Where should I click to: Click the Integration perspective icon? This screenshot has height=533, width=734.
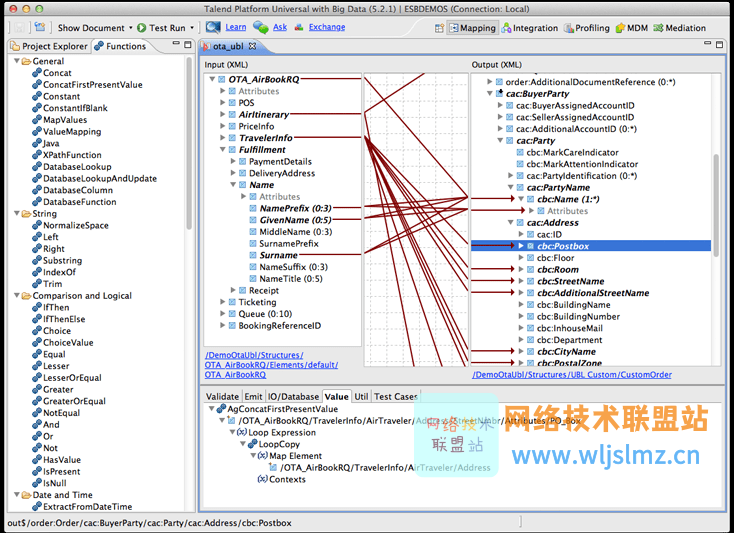pos(506,28)
